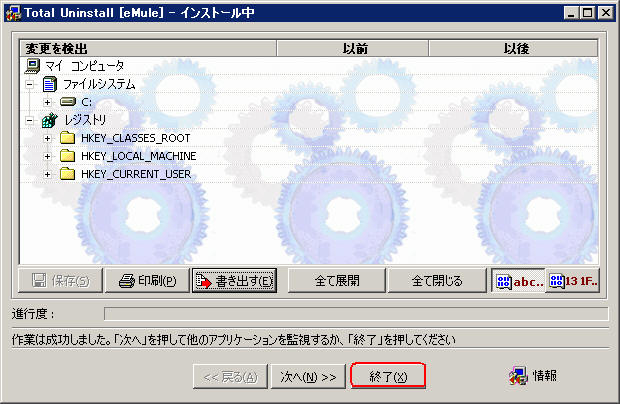
Task: Select the ファイルシステム tree label
Action: click(x=99, y=84)
